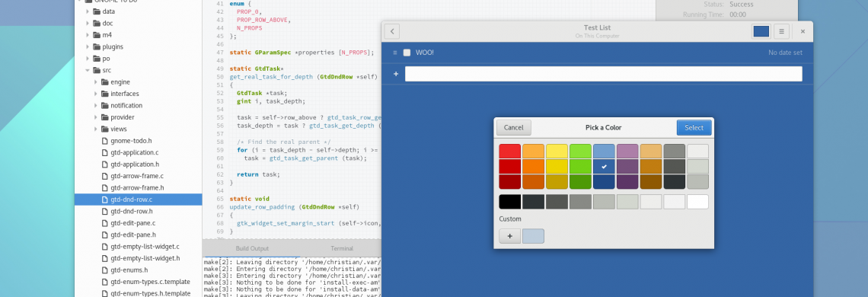Screen dimensions: 868x297
Task: Switch to the Build Output tab
Action: (252, 248)
